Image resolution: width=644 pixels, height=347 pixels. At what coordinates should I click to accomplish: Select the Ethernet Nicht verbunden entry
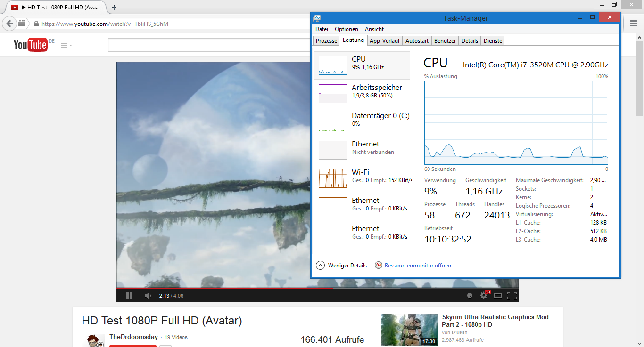point(362,150)
